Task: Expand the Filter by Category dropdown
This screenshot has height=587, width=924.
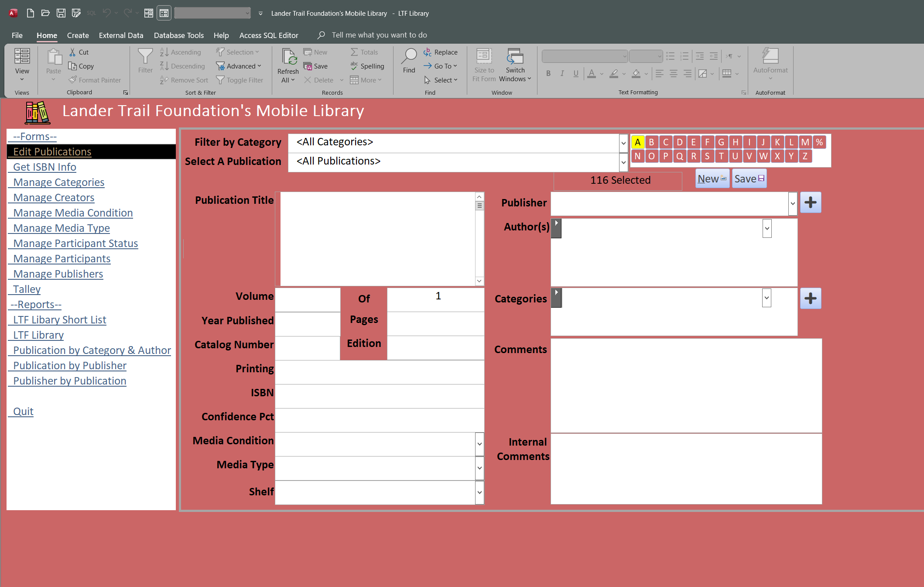Action: coord(623,143)
